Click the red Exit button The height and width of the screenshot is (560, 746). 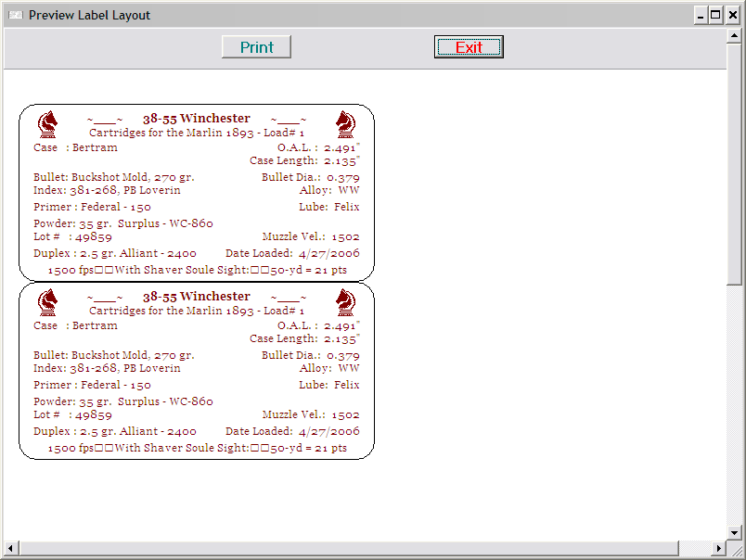click(x=469, y=47)
